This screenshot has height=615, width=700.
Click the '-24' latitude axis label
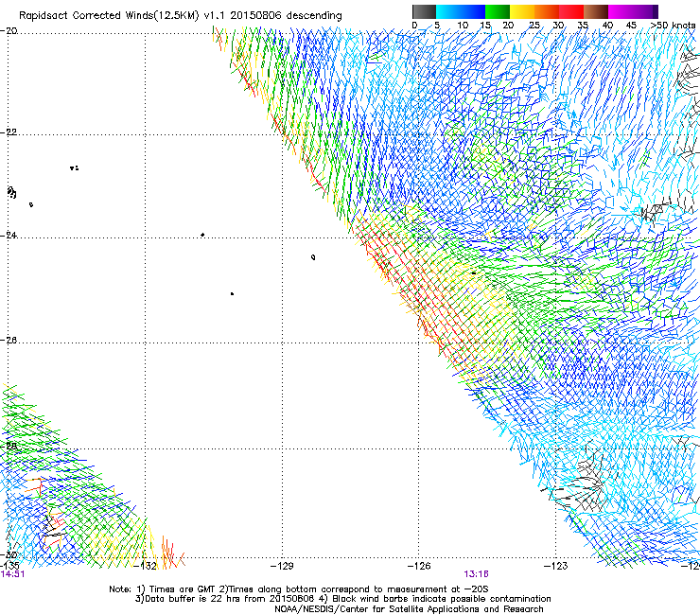pos(9,236)
